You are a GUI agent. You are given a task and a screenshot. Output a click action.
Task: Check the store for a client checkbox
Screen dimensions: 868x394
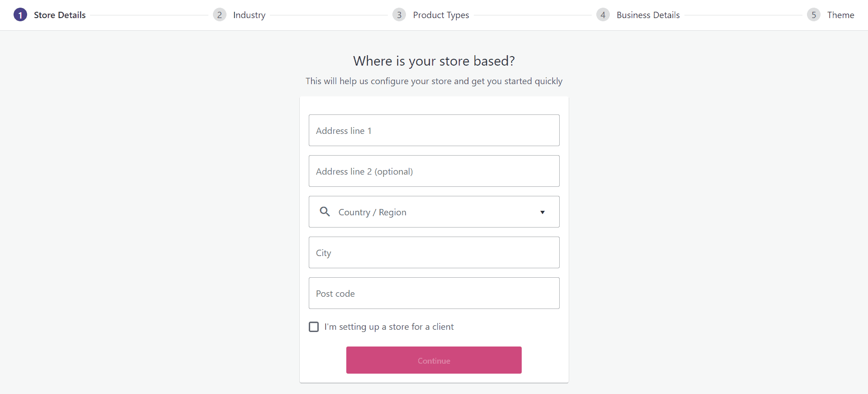tap(314, 327)
